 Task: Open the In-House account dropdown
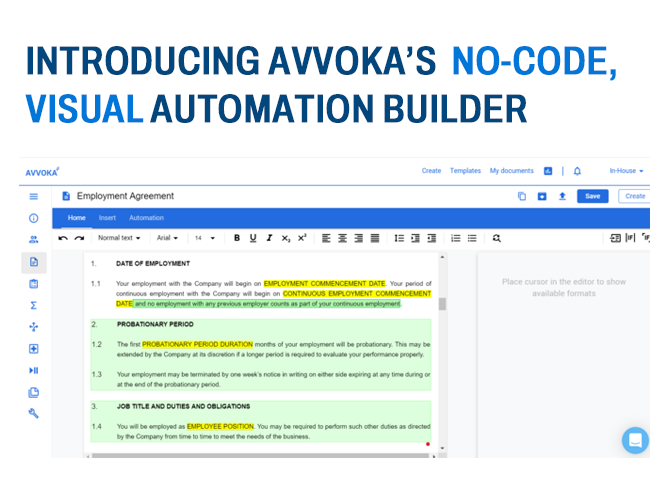point(626,171)
